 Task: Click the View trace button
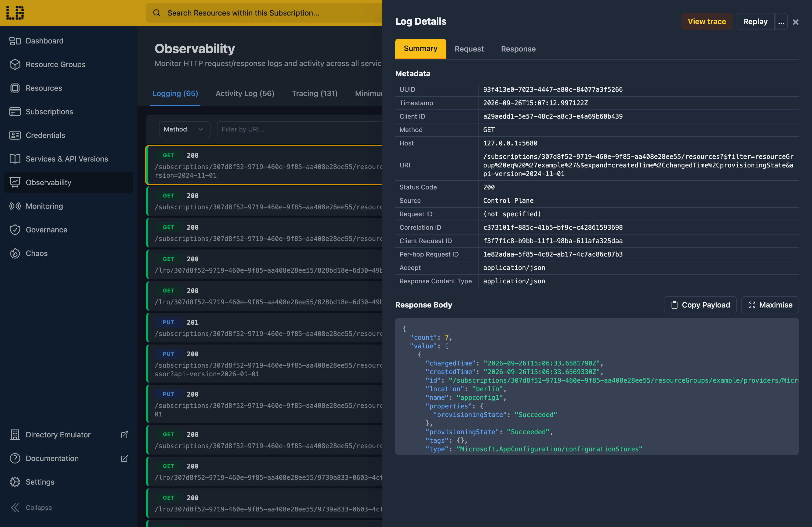coord(706,21)
